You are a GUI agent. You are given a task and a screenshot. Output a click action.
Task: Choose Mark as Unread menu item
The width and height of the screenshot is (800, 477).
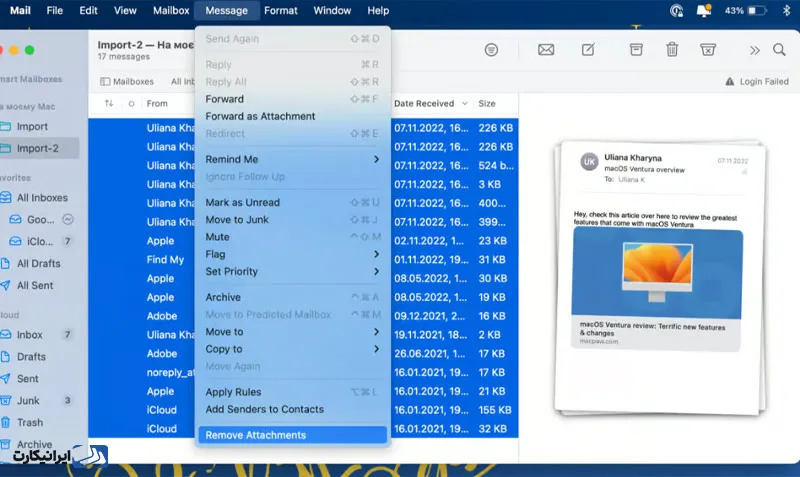click(x=292, y=203)
